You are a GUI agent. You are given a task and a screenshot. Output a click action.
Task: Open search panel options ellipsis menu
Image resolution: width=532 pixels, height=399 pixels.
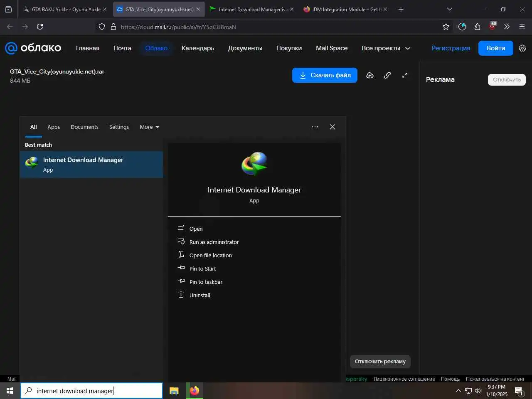[x=315, y=127]
